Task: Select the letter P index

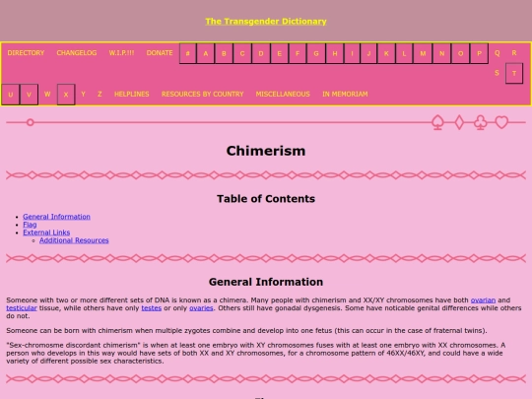Action: 479,53
